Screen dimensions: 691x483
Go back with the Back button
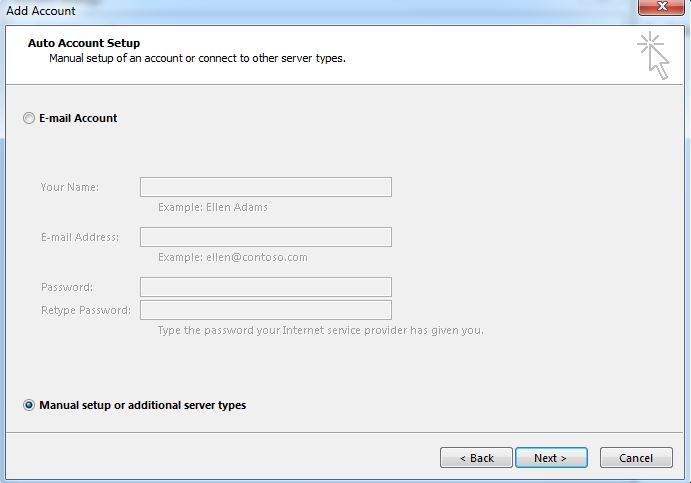[476, 458]
